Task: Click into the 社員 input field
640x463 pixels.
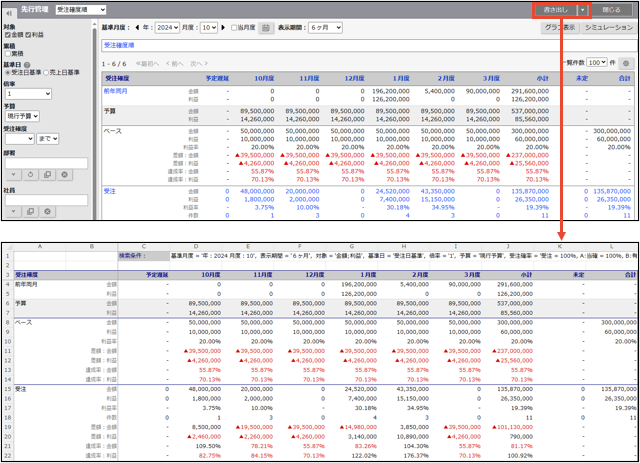Action: pos(46,200)
